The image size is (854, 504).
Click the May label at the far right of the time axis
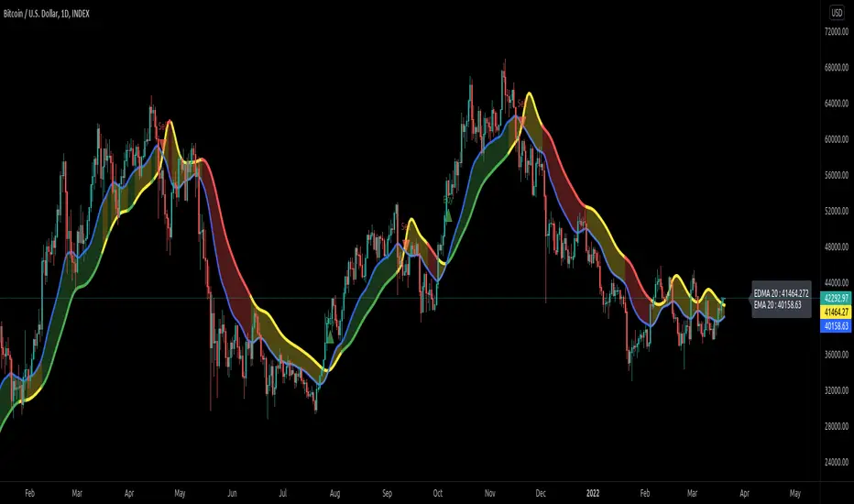pos(795,493)
